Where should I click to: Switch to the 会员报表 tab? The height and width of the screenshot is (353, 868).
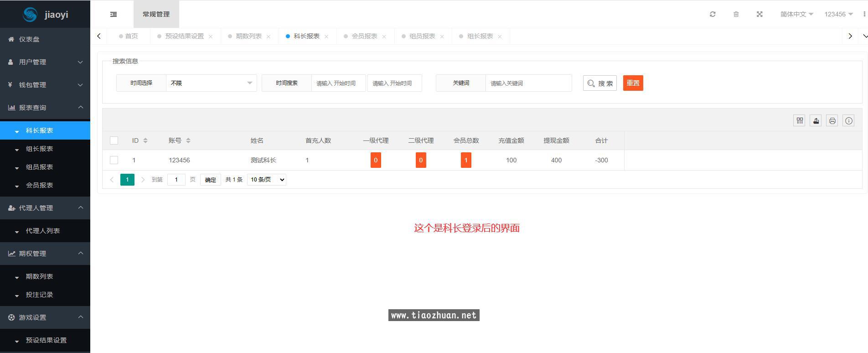click(364, 36)
